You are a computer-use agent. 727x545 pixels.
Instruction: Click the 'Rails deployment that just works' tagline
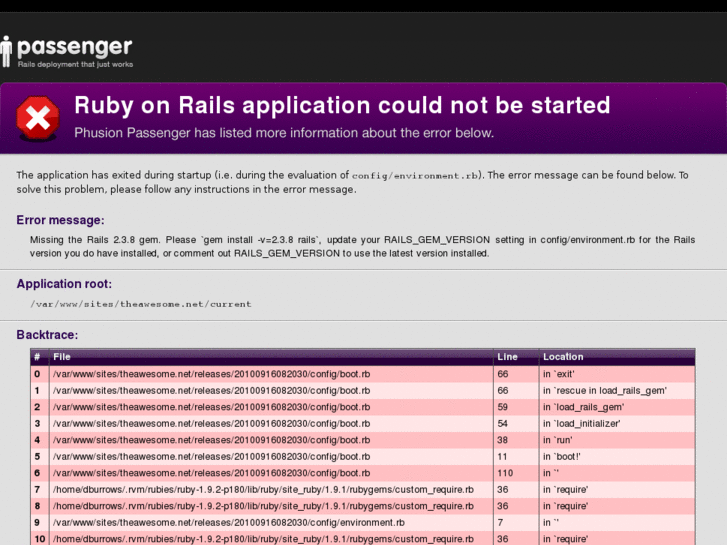tap(75, 64)
